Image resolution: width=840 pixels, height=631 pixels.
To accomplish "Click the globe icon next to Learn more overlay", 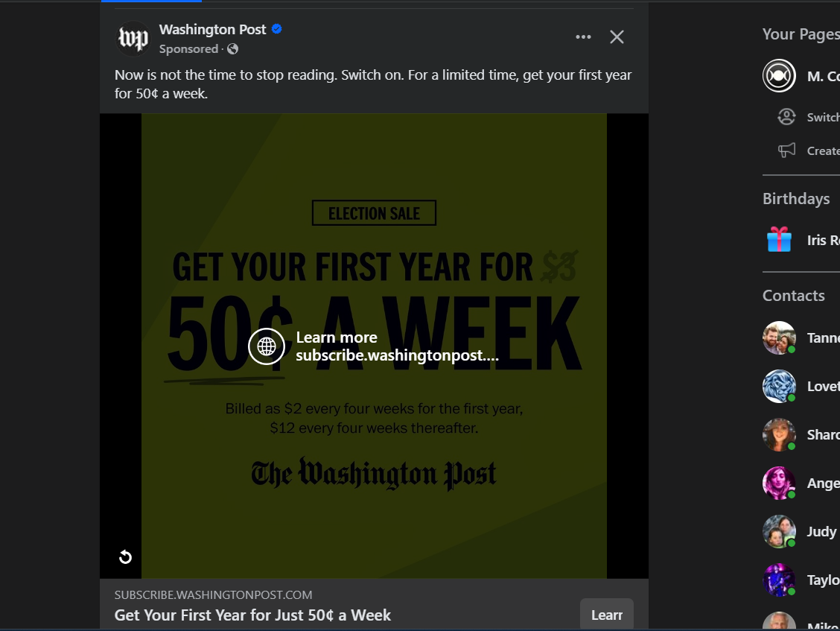I will click(267, 346).
